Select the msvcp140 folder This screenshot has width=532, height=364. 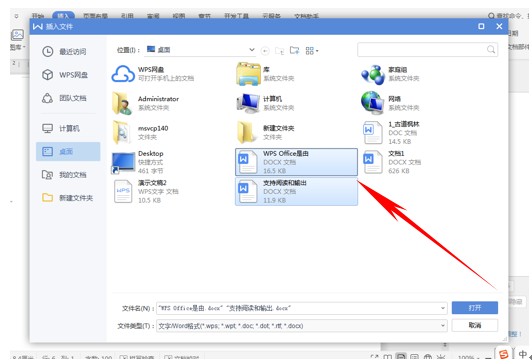click(x=140, y=132)
